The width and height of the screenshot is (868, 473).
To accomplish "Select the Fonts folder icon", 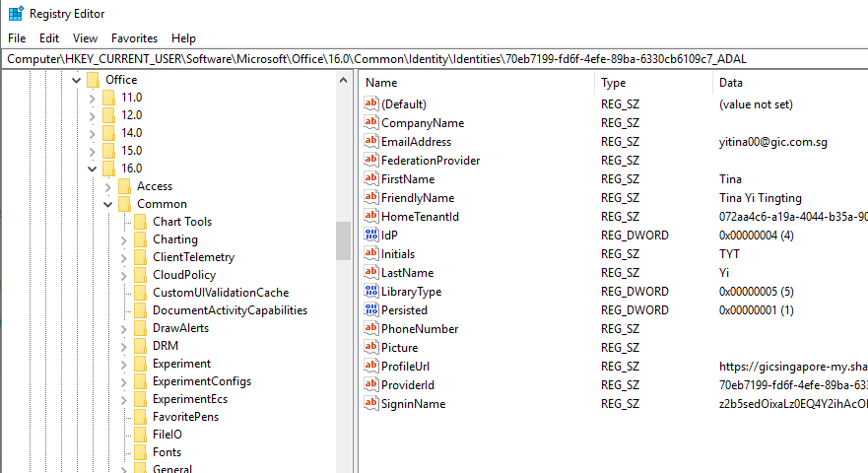I will point(141,452).
